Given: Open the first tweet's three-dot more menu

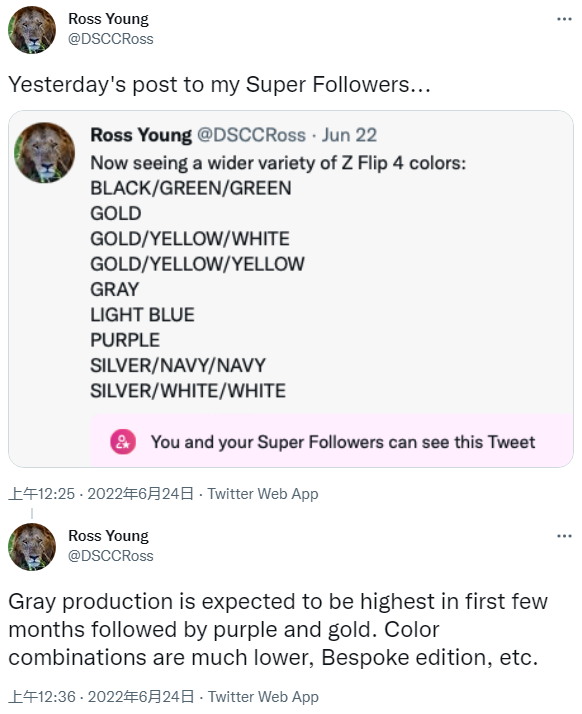Looking at the screenshot, I should pyautogui.click(x=564, y=19).
